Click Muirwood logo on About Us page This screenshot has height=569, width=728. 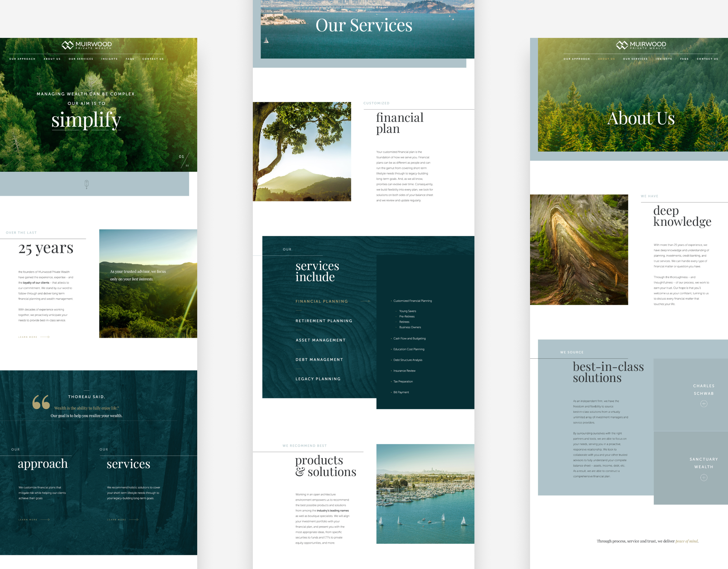641,45
